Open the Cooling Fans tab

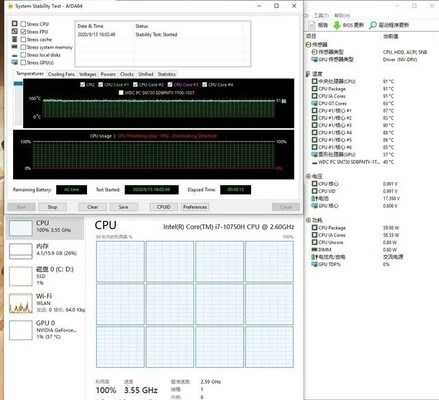[x=61, y=74]
